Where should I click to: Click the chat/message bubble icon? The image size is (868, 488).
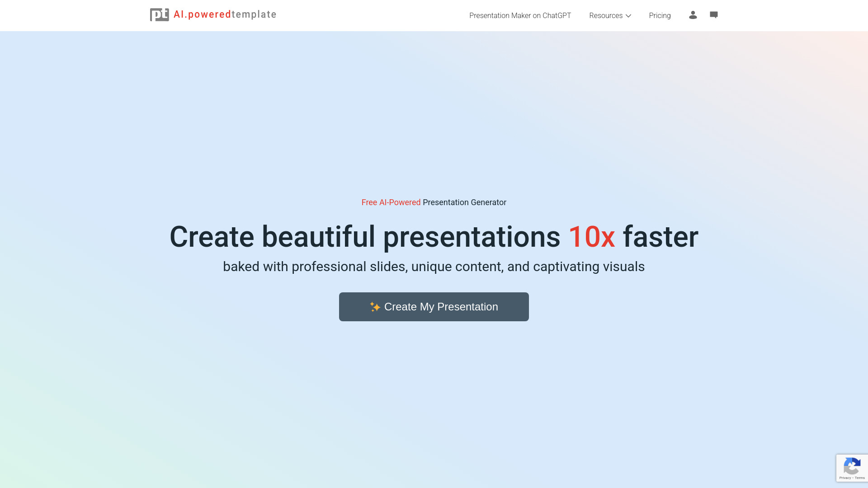[713, 14]
